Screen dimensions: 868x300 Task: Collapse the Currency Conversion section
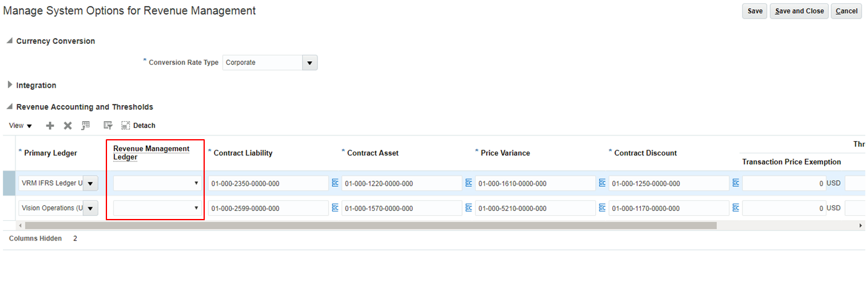[9, 41]
